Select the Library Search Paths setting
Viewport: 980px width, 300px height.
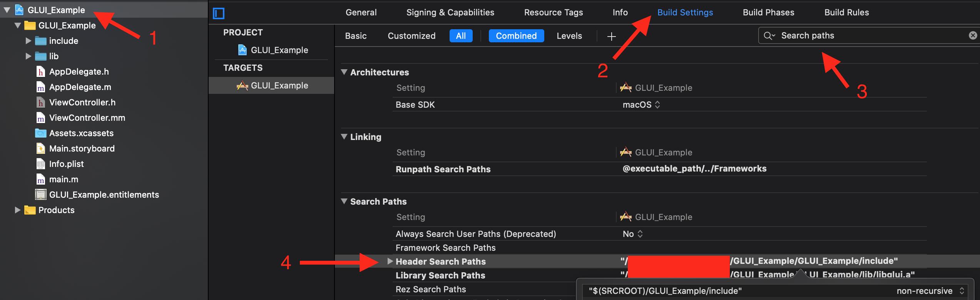[x=440, y=275]
